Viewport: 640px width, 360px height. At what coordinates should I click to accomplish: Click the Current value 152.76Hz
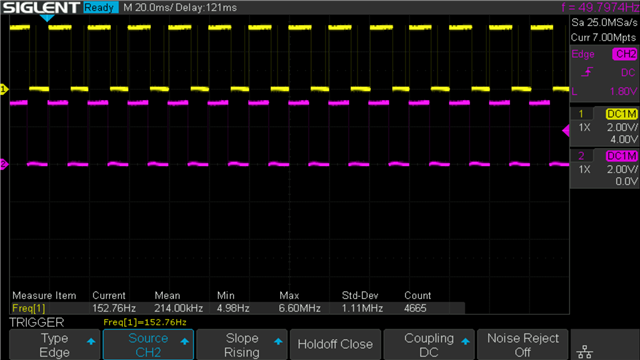114,308
